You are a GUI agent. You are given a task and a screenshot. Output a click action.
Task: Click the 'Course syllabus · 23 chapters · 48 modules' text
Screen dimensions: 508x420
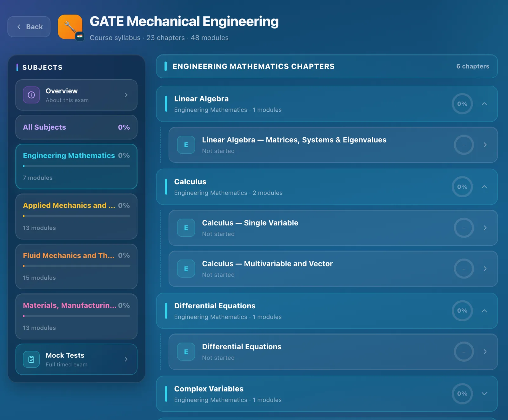click(159, 38)
